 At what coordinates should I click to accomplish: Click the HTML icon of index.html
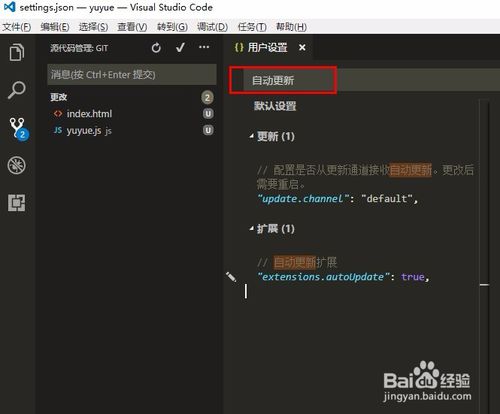click(x=58, y=114)
